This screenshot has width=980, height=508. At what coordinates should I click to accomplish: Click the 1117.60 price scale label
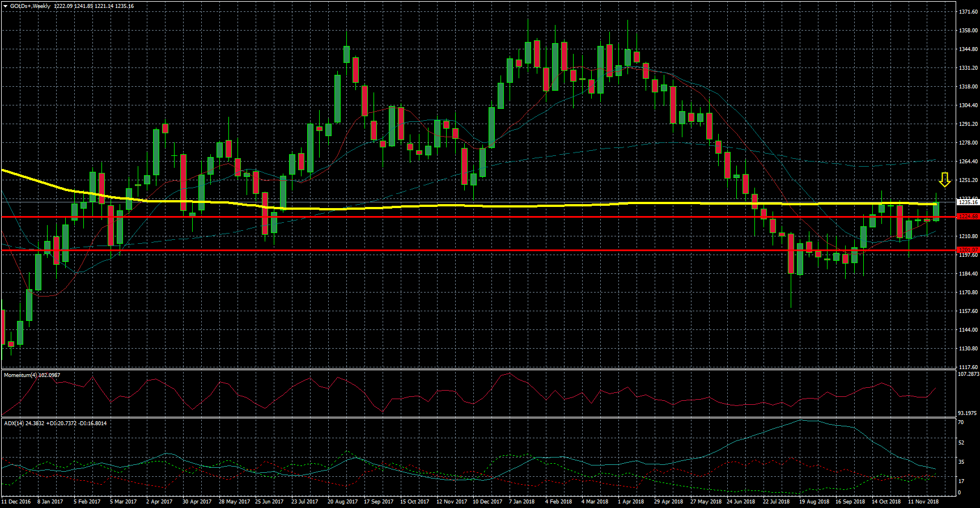click(968, 367)
